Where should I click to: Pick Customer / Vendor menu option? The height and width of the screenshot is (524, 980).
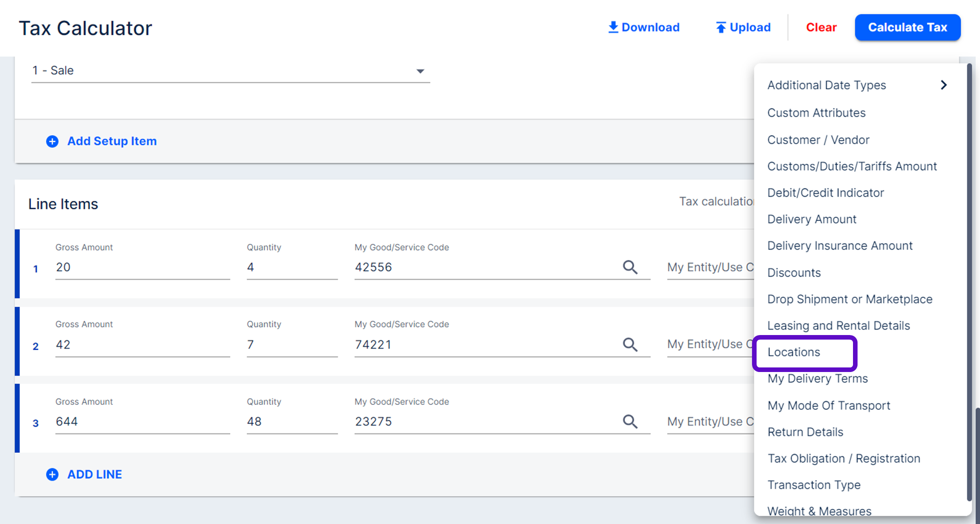(x=818, y=140)
